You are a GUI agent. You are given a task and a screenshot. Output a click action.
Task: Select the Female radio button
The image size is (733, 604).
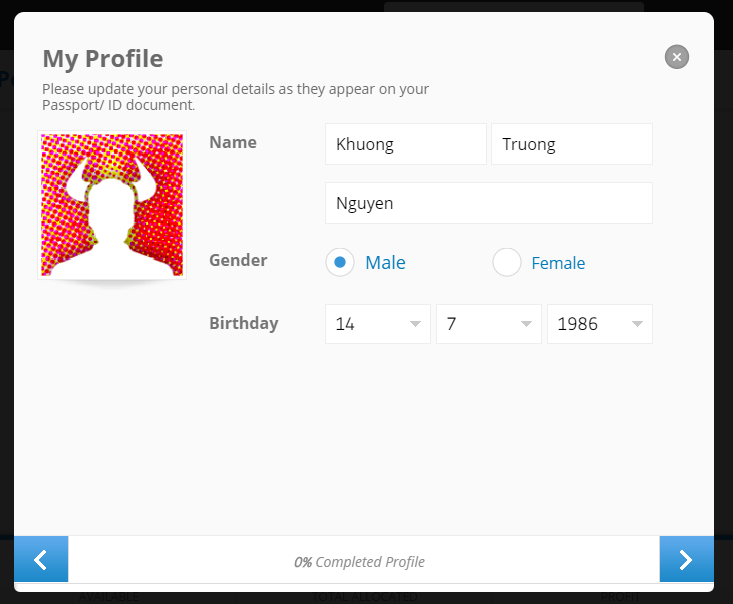pyautogui.click(x=507, y=262)
